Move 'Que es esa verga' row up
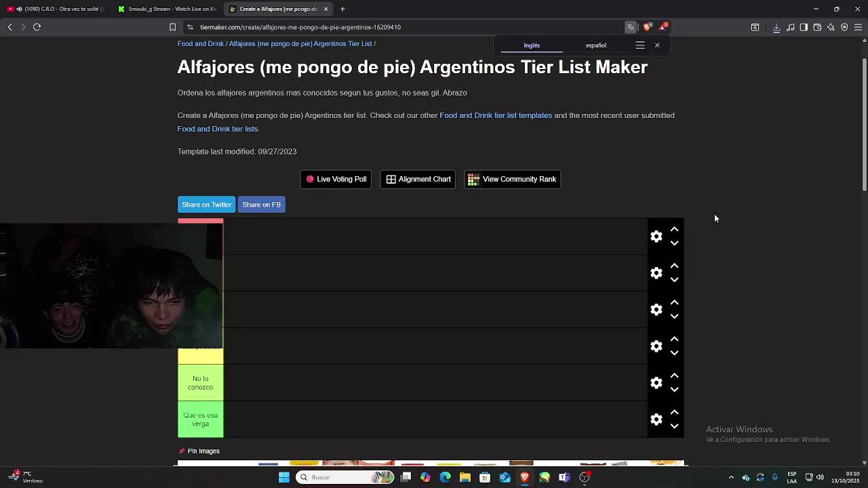This screenshot has width=868, height=488. coord(674,413)
